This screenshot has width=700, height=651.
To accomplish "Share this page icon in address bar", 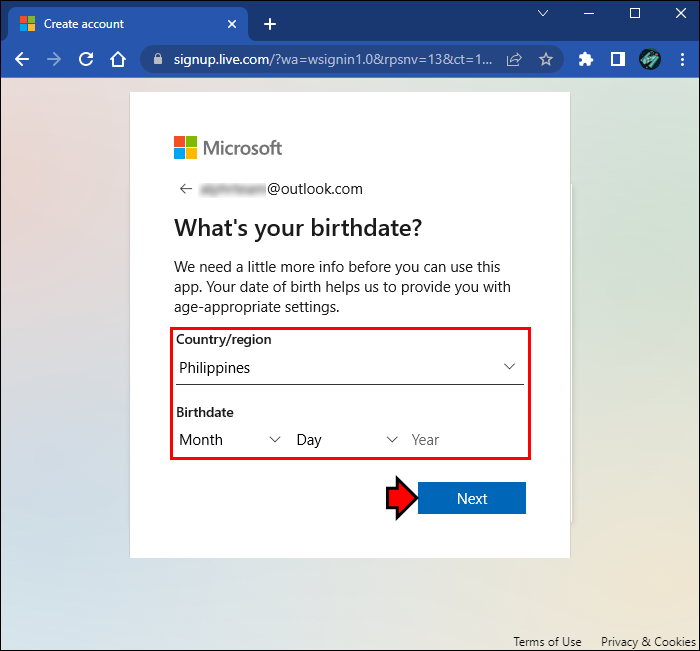I will 514,59.
